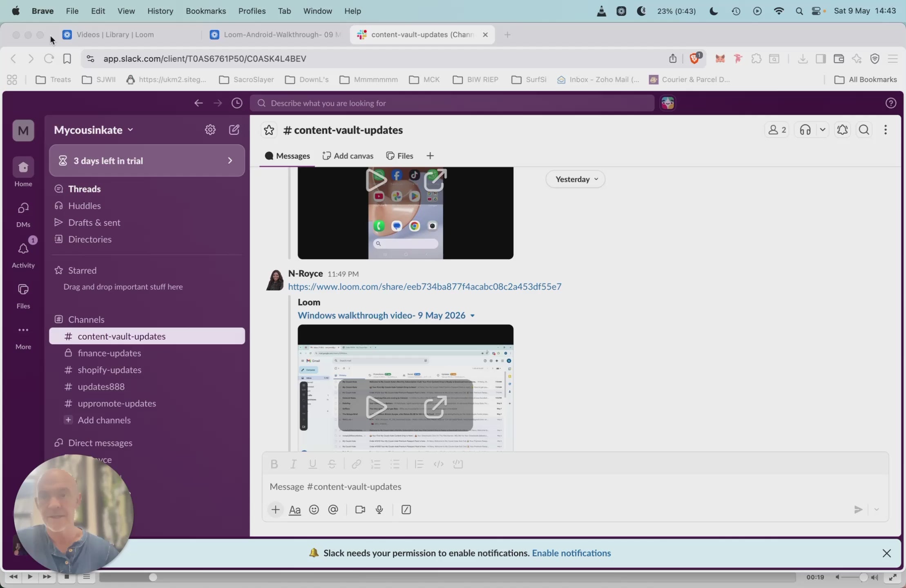Play the Windows walkthrough video thumbnail
The image size is (906, 588).
(x=376, y=408)
